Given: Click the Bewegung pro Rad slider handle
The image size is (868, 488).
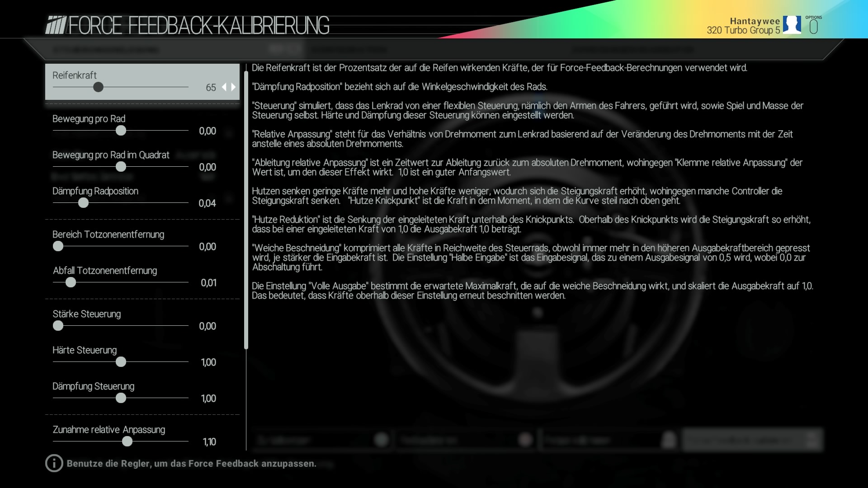Looking at the screenshot, I should tap(121, 131).
